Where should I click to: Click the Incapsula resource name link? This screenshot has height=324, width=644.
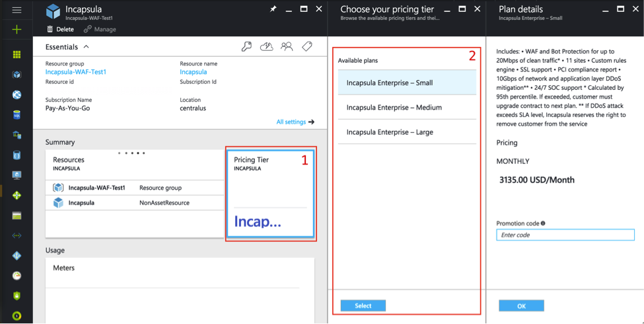pos(194,72)
